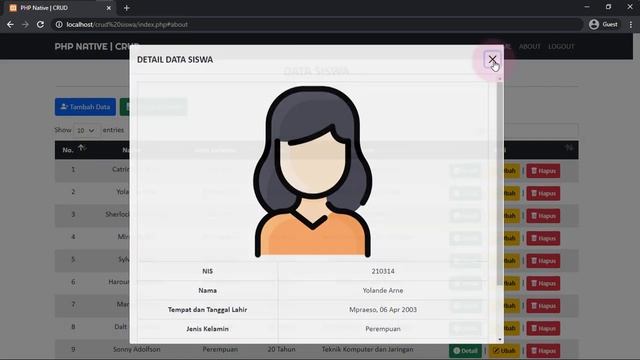This screenshot has height=360, width=640.
Task: Click the Hapus button in row 1
Action: tap(543, 171)
